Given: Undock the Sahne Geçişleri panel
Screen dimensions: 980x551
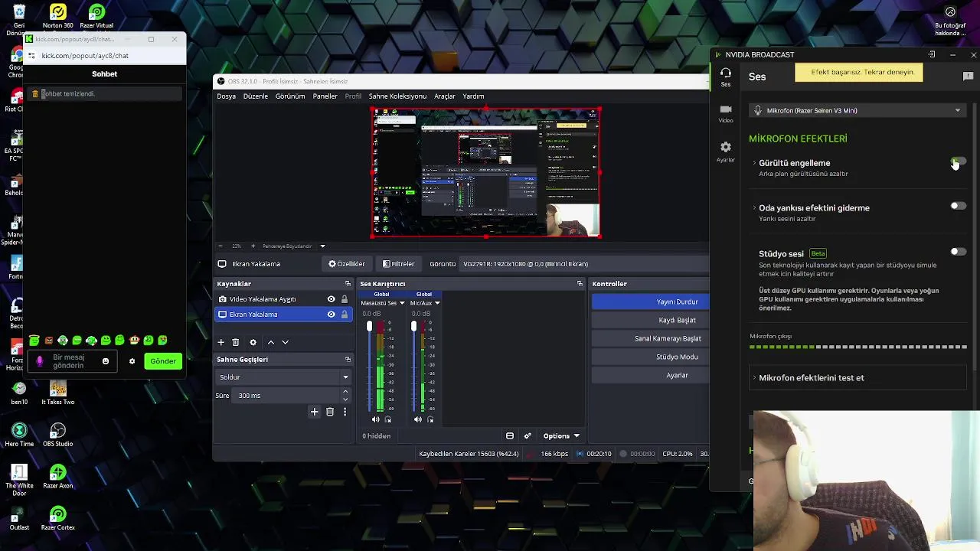Looking at the screenshot, I should pos(348,359).
